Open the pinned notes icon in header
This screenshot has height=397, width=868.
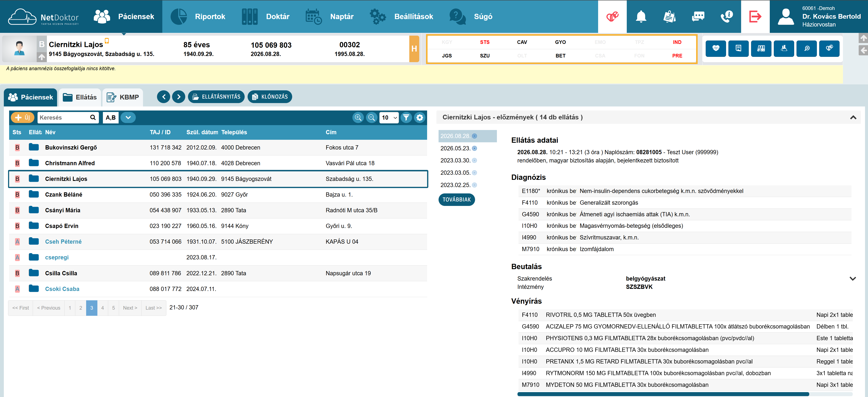(669, 17)
